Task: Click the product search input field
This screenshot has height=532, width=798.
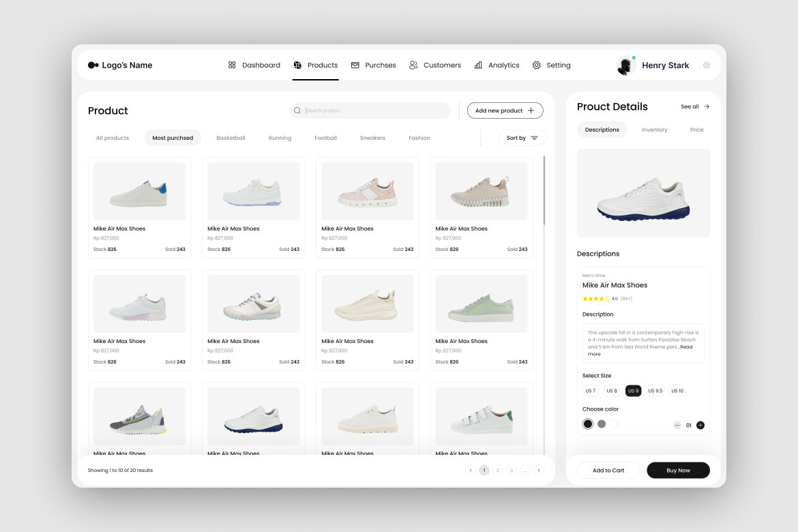Action: [372, 110]
